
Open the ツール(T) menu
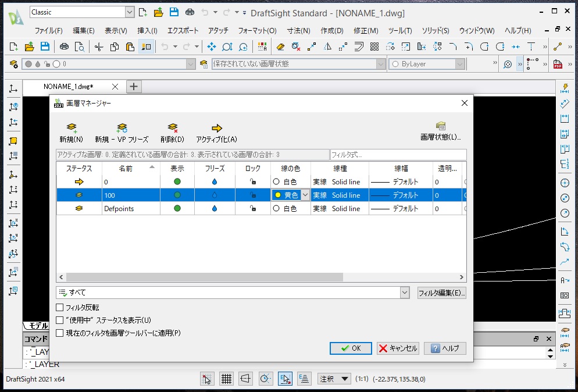coord(400,31)
